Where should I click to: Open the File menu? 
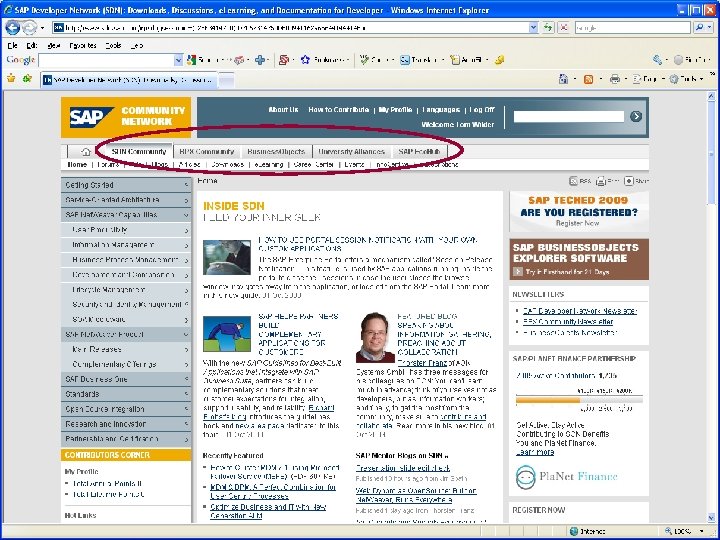[x=13, y=45]
